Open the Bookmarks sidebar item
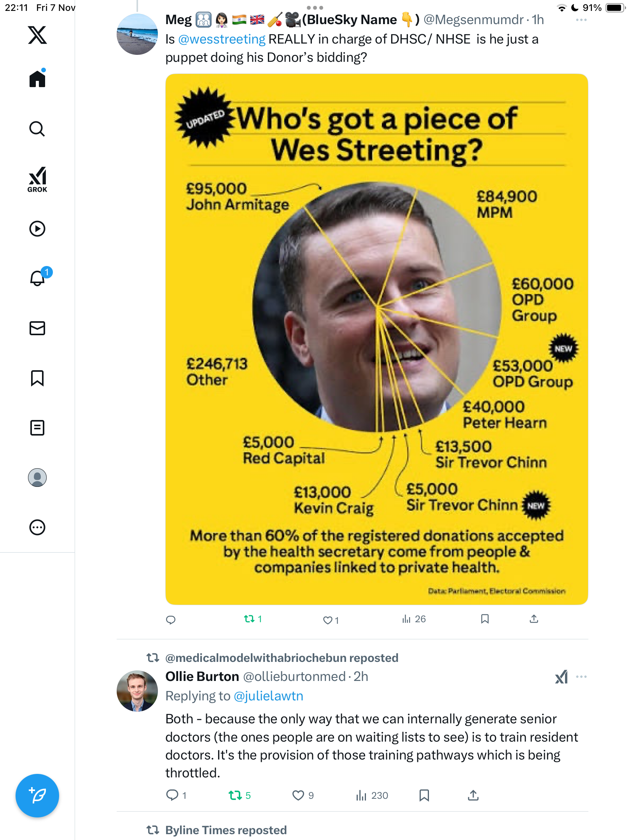 coord(37,378)
